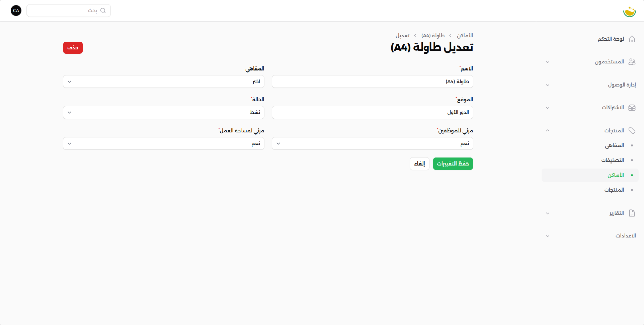644x325 pixels.
Task: Click the إلغاء cancel button
Action: click(x=419, y=164)
